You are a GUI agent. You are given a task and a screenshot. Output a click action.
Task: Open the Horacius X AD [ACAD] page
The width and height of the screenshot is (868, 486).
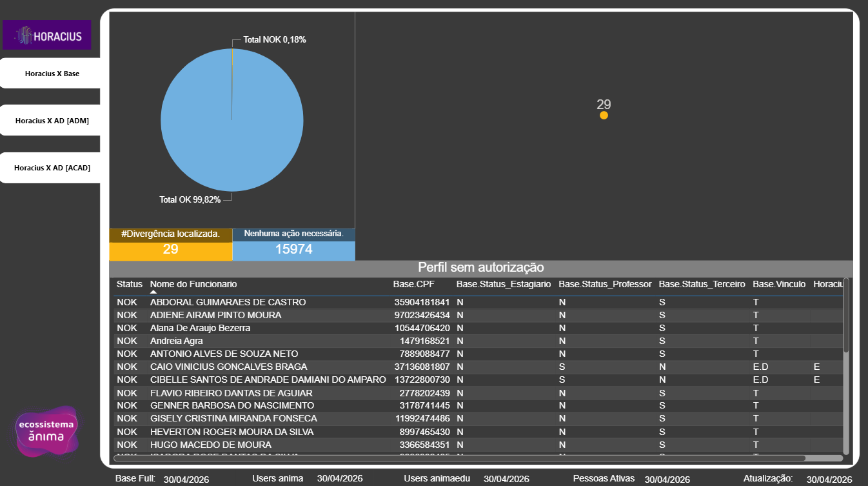coord(50,168)
